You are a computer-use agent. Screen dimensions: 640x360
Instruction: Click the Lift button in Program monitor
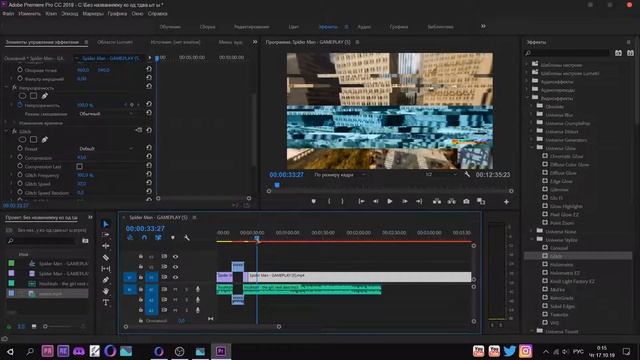pyautogui.click(x=437, y=201)
